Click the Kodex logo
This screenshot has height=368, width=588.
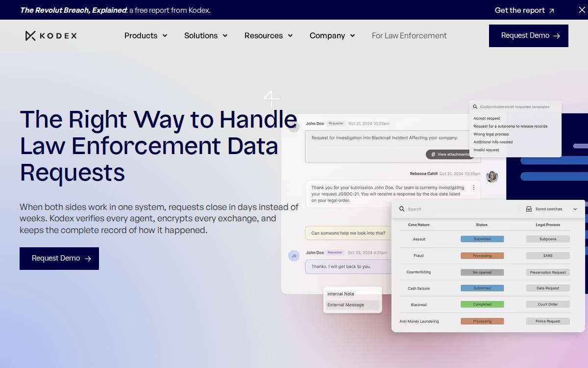click(x=51, y=36)
